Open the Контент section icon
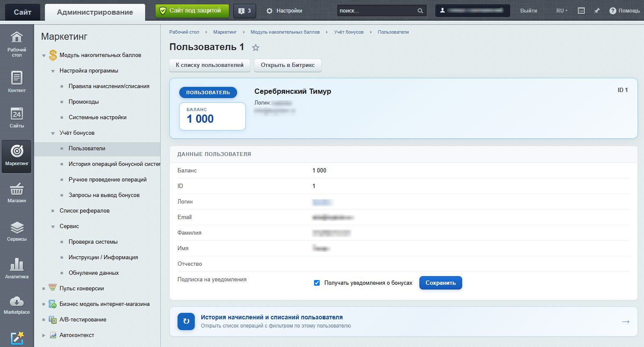The image size is (644, 347). point(16,82)
